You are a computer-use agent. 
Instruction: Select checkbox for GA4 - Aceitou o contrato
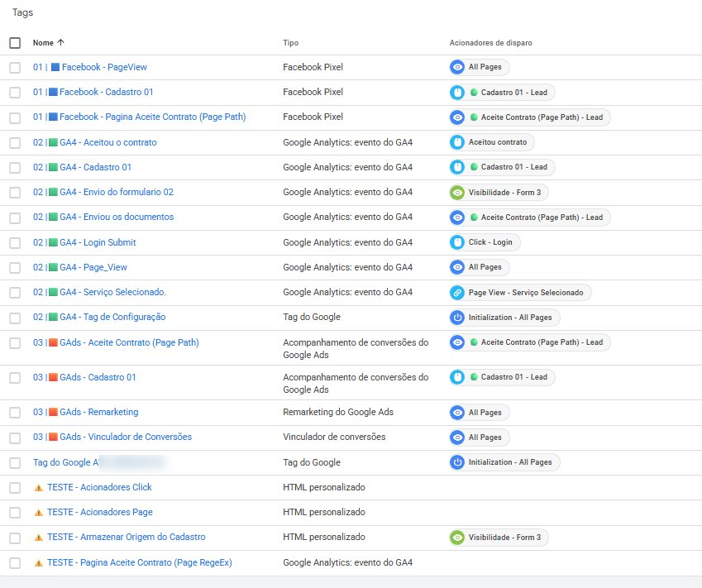click(x=15, y=143)
